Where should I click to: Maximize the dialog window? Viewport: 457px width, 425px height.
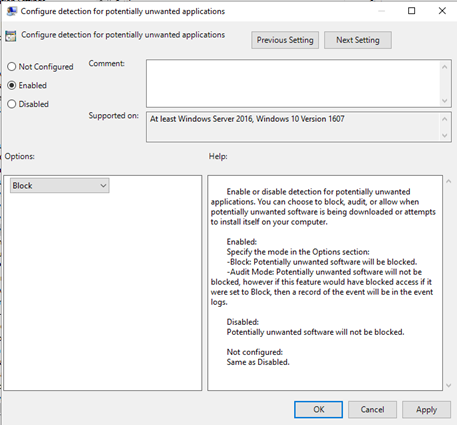412,11
